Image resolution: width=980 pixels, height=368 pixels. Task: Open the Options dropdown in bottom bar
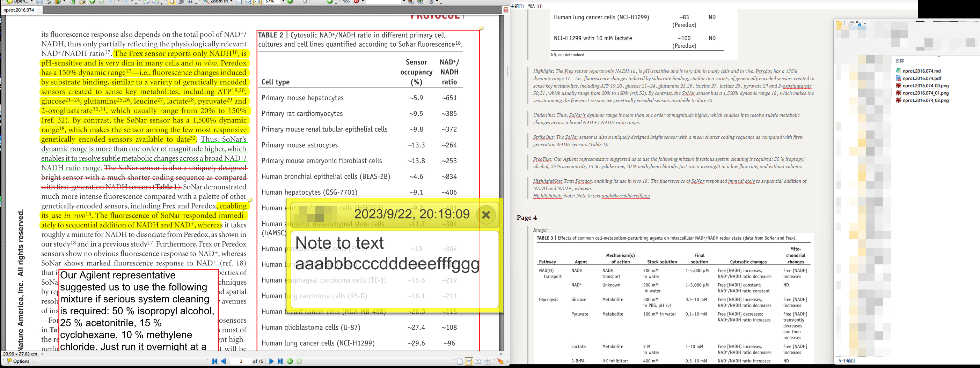pos(33,361)
